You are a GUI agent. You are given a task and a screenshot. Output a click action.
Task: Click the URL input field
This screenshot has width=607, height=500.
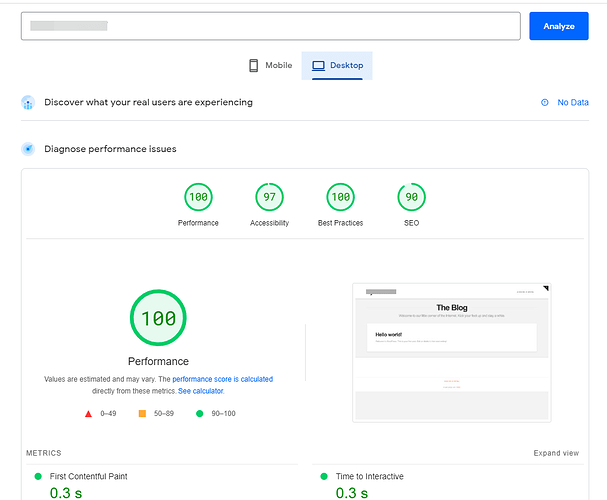[270, 26]
